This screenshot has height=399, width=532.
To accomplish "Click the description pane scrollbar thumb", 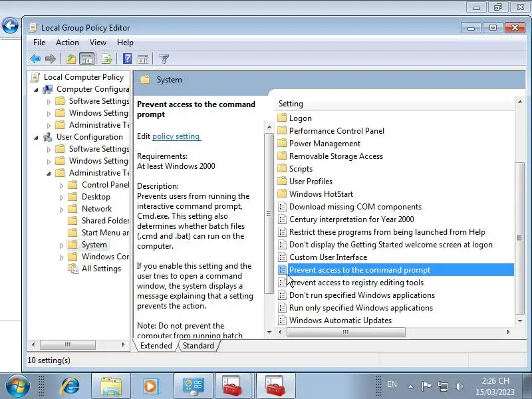I will (269, 213).
